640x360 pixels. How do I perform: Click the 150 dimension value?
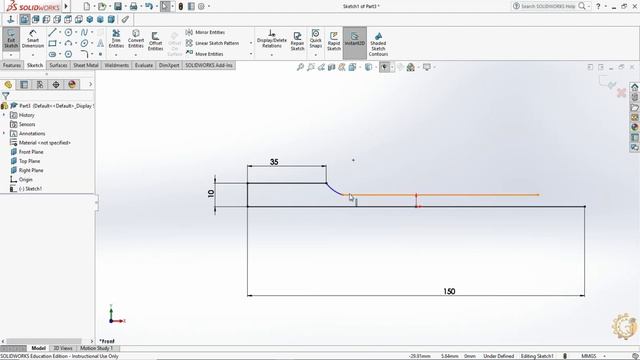449,291
